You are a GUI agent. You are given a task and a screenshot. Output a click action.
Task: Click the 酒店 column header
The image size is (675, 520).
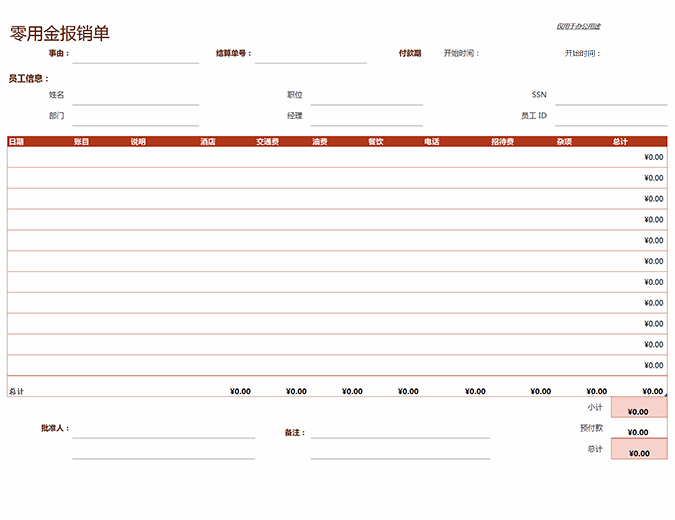point(208,142)
